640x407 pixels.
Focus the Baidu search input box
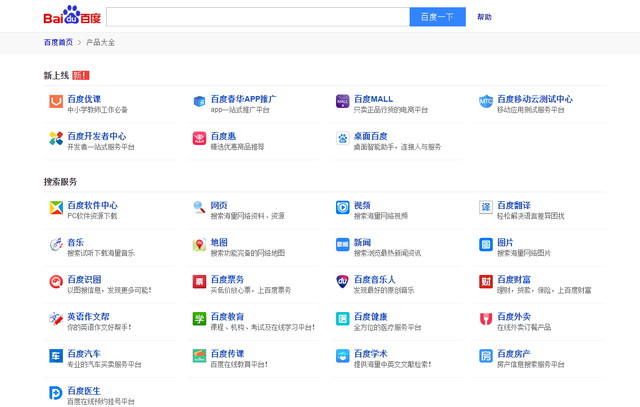[x=258, y=17]
